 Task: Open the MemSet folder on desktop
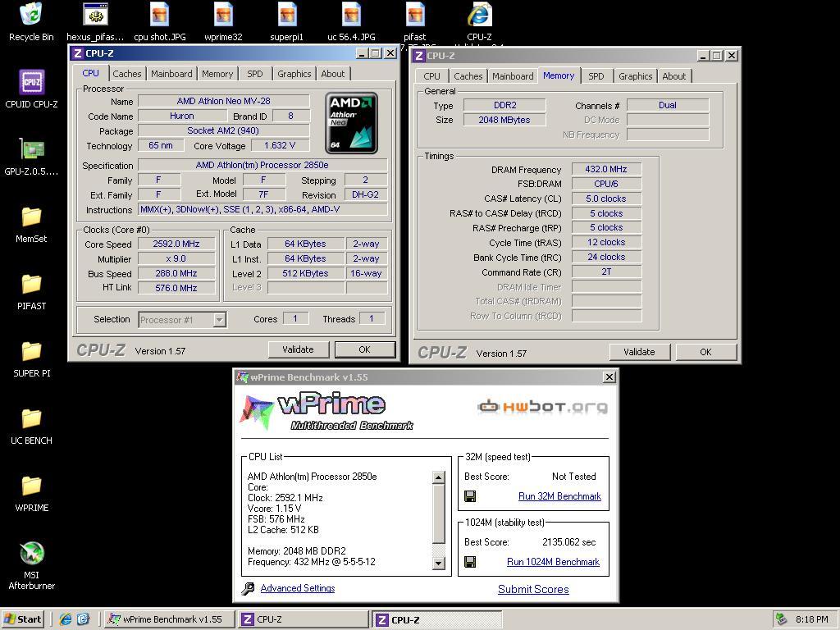tap(32, 224)
